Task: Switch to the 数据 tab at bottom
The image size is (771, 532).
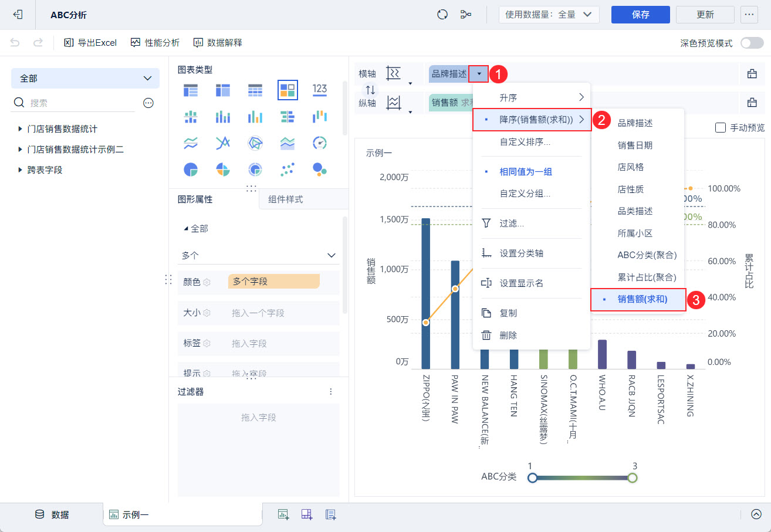Action: [52, 514]
